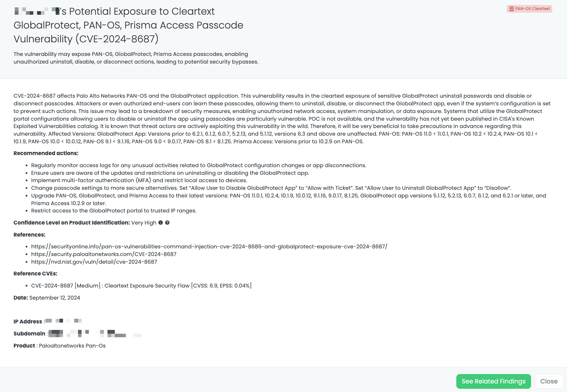Click the info icon beside Very High
567x392 pixels.
(x=160, y=223)
